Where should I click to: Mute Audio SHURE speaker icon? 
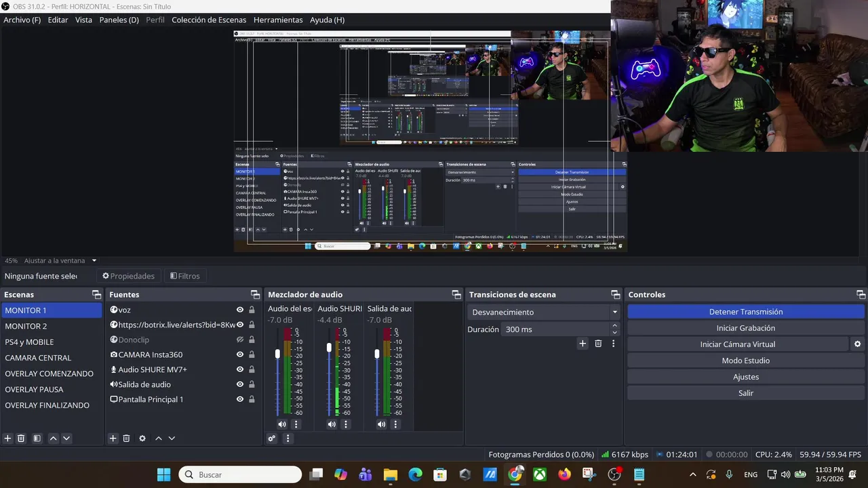pos(332,424)
